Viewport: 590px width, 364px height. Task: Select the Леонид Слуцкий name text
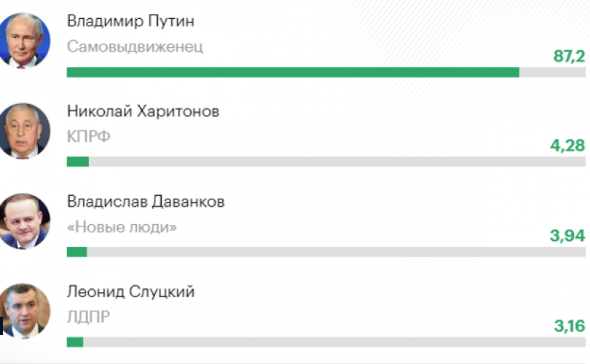coord(130,292)
